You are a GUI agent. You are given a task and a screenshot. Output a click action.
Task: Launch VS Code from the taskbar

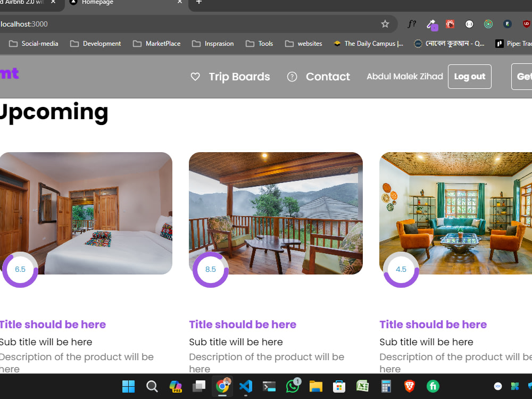coord(246,386)
